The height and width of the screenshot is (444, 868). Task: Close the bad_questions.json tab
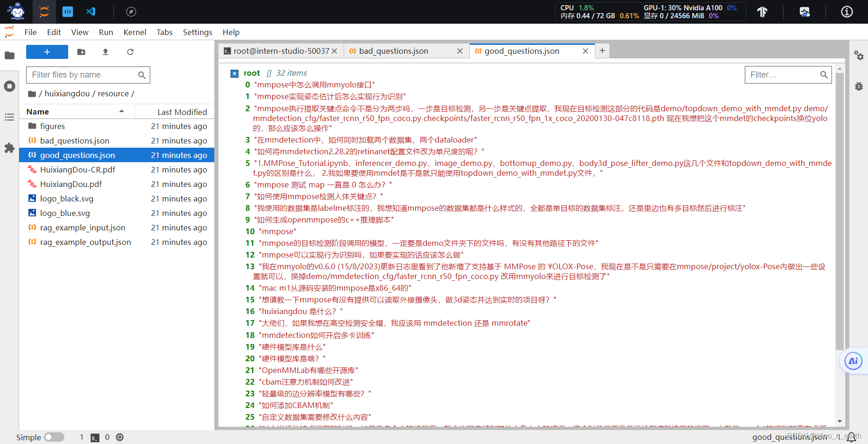click(460, 51)
